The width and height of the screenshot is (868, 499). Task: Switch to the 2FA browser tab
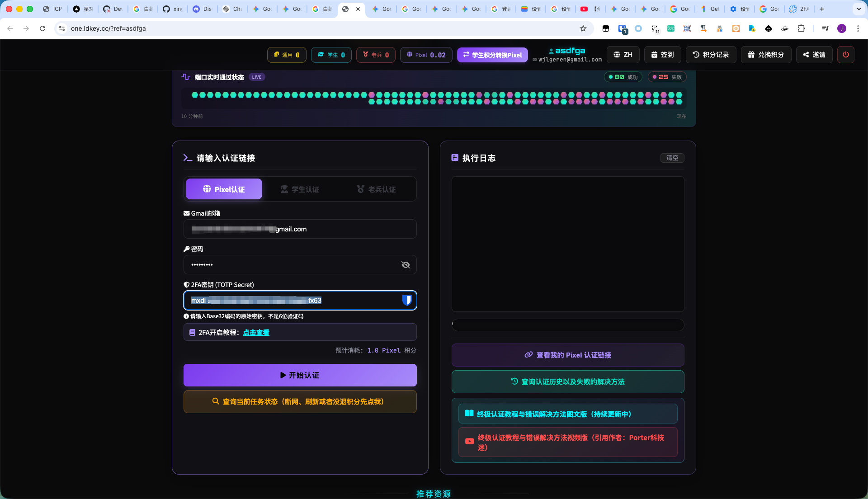(799, 9)
